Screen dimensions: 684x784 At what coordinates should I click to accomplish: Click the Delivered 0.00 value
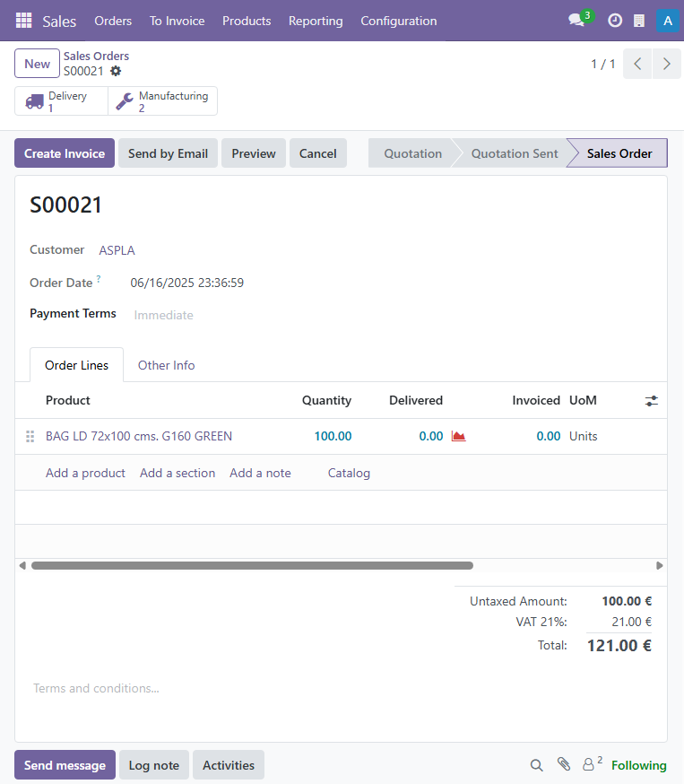430,437
